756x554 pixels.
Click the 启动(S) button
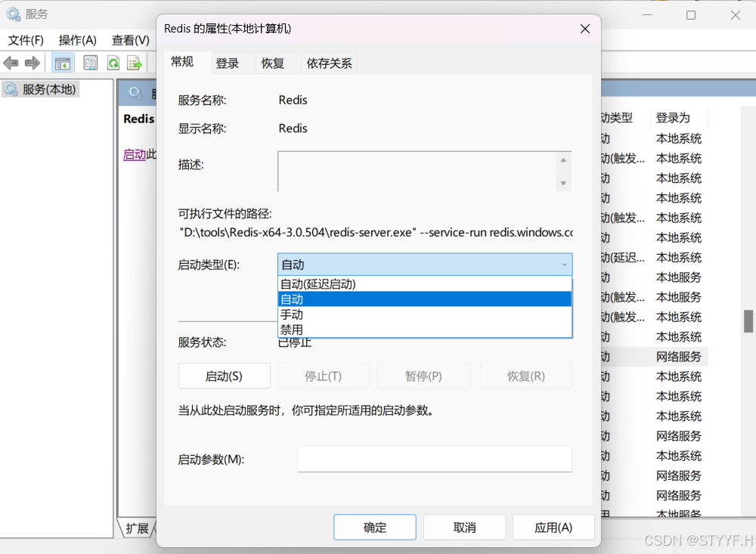225,376
